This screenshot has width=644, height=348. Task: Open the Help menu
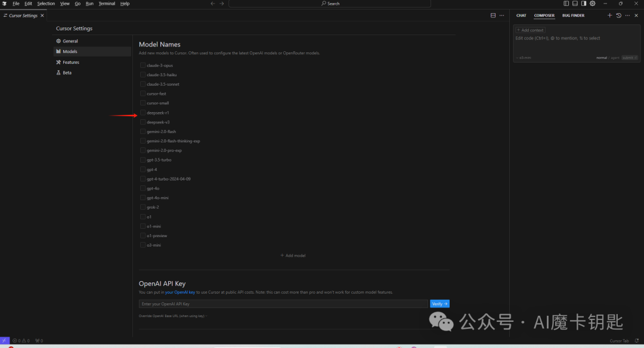[x=125, y=4]
